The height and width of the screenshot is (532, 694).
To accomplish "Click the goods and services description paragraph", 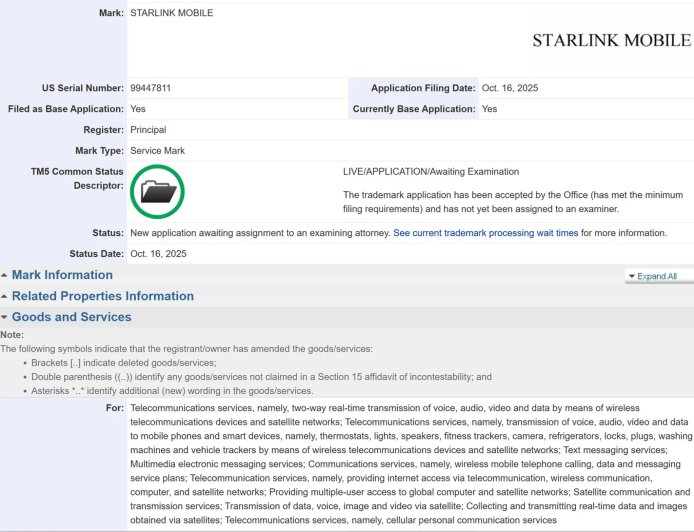I will click(410, 464).
